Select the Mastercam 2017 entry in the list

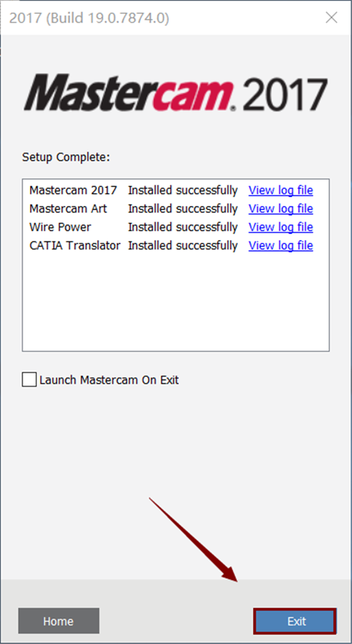tap(73, 190)
